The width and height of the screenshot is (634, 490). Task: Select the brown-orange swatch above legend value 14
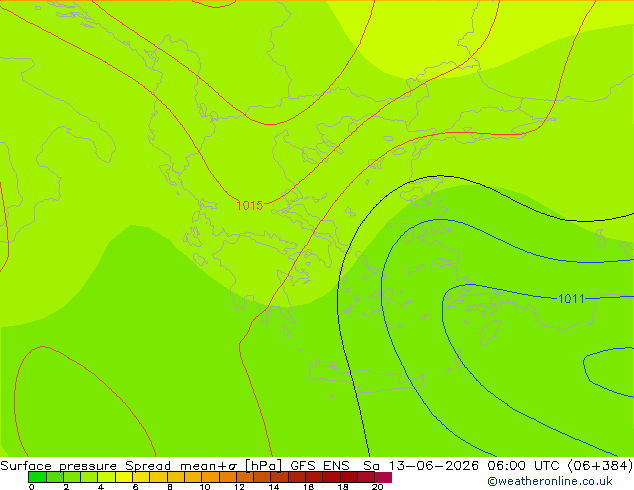click(279, 477)
